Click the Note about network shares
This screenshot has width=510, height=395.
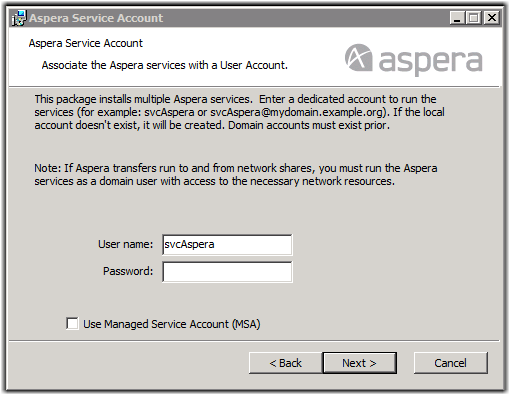(236, 175)
